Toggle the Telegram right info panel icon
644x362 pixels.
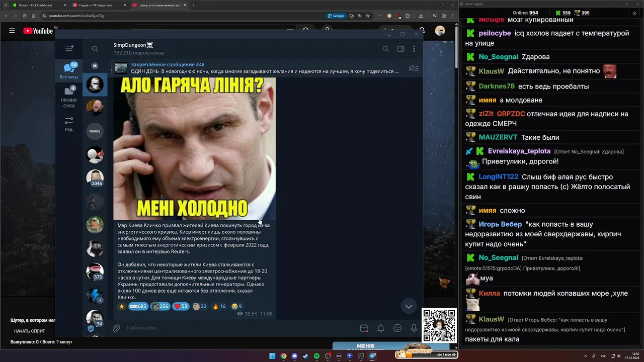(400, 49)
